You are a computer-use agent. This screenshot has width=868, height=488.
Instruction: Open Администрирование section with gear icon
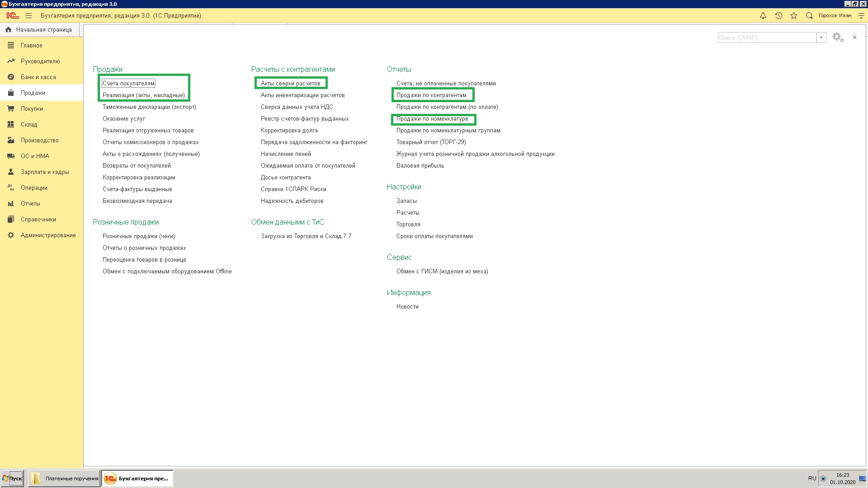(x=48, y=235)
